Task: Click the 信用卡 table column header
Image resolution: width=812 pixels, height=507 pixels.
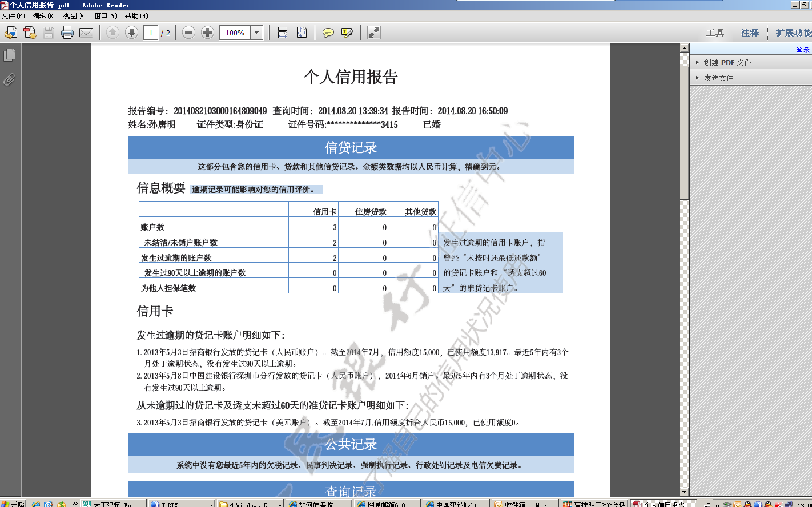Action: pos(324,211)
